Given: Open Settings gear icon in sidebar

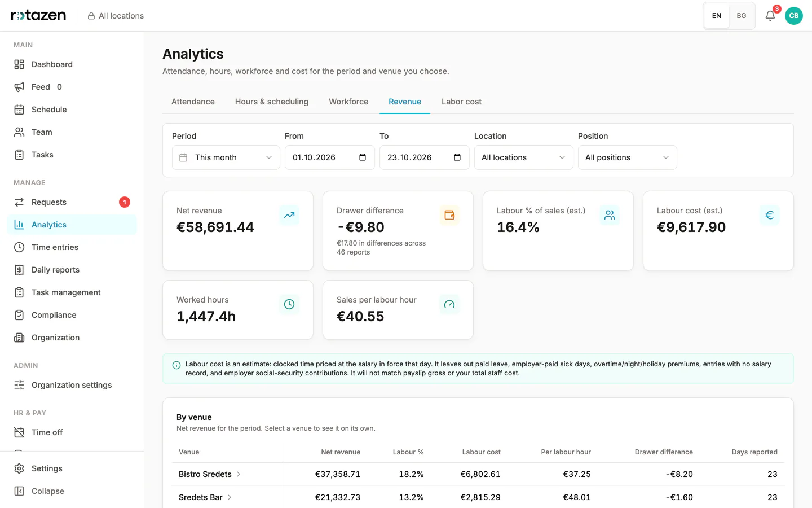Looking at the screenshot, I should tap(19, 468).
